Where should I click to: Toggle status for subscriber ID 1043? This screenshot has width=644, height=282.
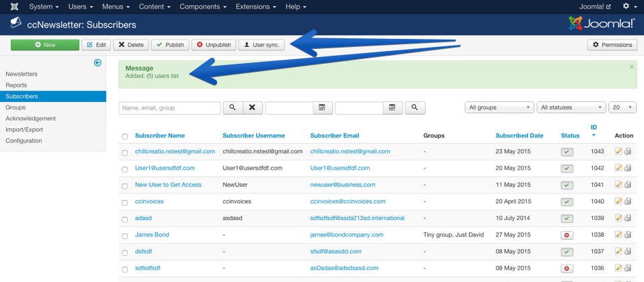coord(567,152)
